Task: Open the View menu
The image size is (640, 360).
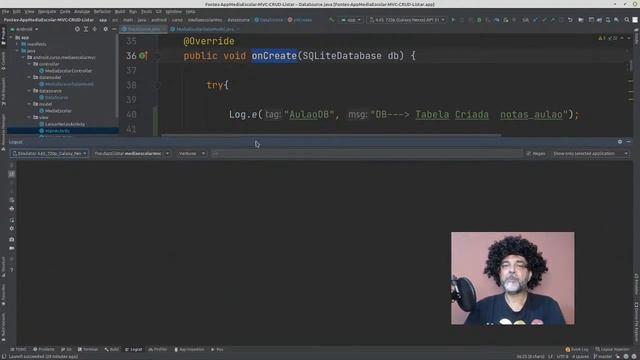Action: click(29, 11)
